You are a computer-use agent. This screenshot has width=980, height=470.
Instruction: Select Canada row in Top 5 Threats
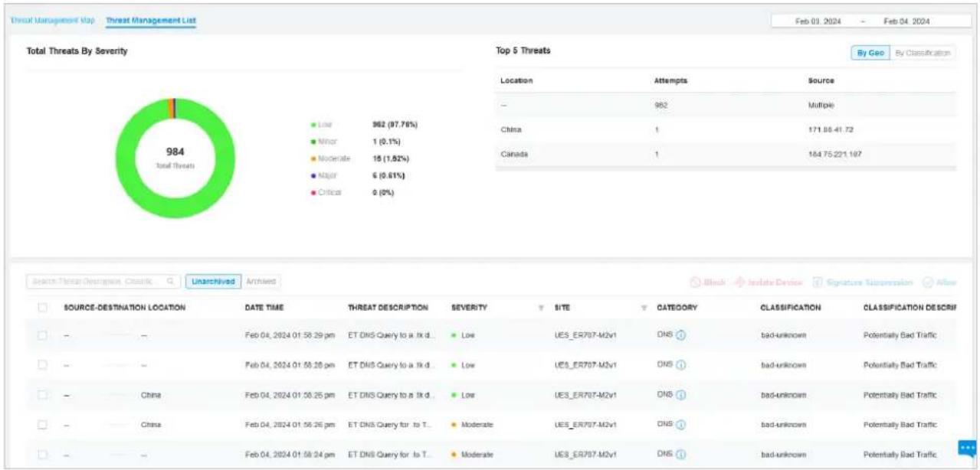[726, 154]
